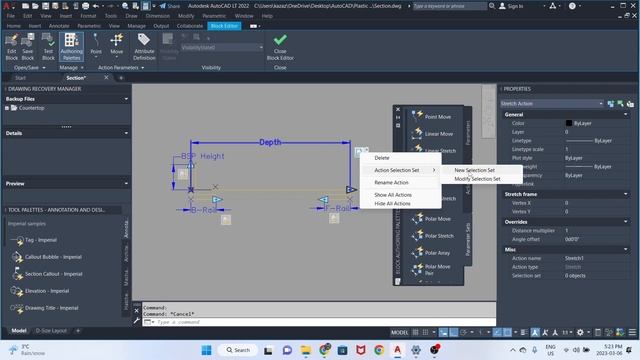Select Polar Move Pair parameter set
Viewport: 640px width, 360px height.
(x=431, y=269)
